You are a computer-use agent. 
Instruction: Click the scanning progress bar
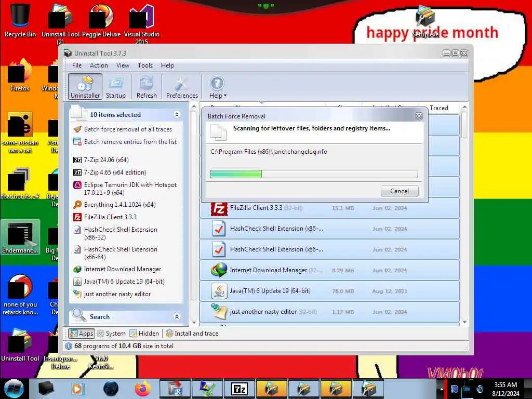pos(314,174)
